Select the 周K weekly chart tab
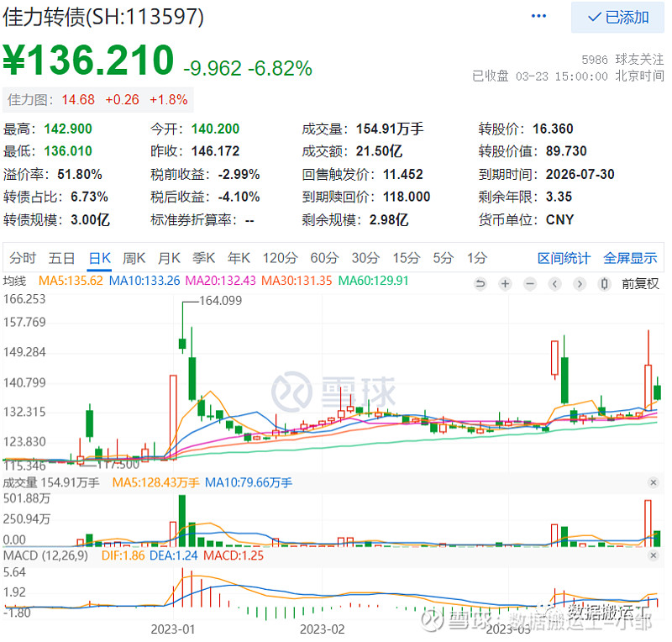The image size is (672, 642). pyautogui.click(x=134, y=258)
